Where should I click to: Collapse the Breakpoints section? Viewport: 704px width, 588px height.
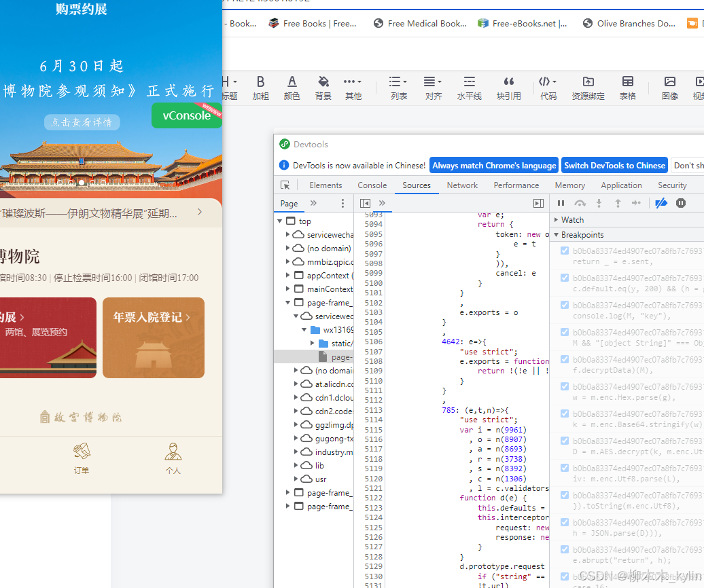point(582,235)
